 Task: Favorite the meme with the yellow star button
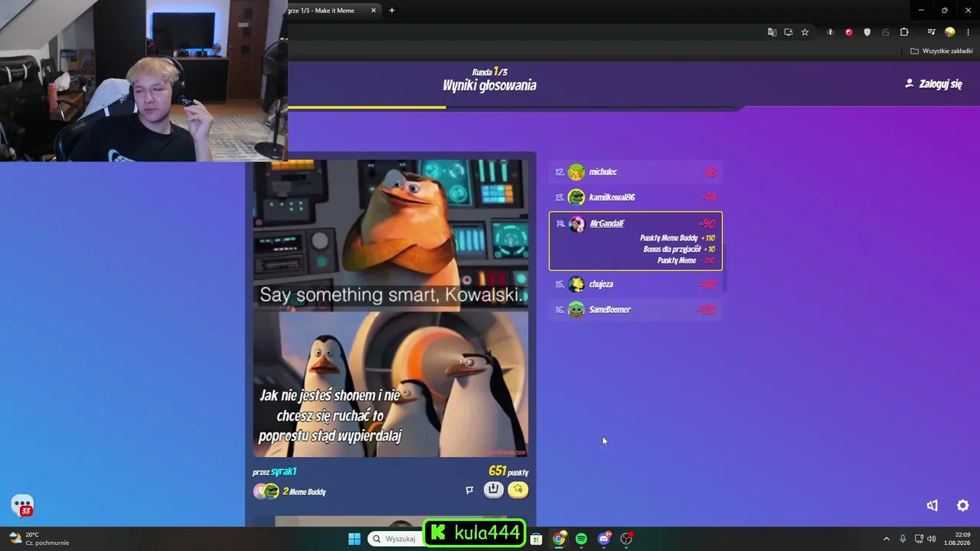(518, 490)
